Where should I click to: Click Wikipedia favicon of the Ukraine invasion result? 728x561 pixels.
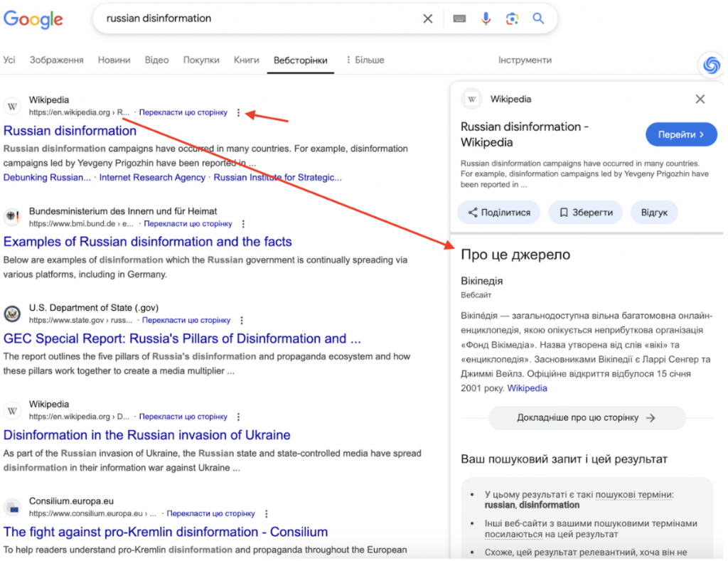13,410
